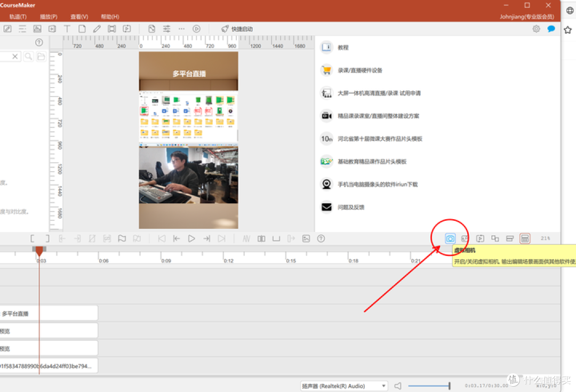
Task: Open the settings gear icon
Action: click(537, 29)
